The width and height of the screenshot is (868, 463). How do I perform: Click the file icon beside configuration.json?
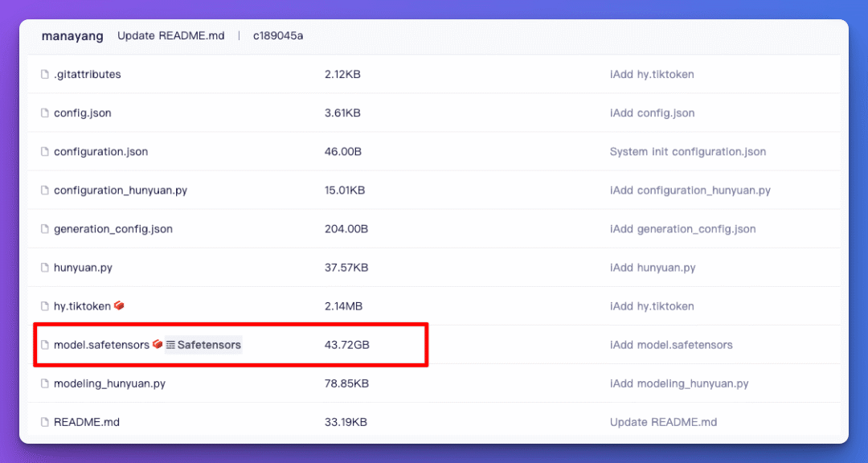45,152
